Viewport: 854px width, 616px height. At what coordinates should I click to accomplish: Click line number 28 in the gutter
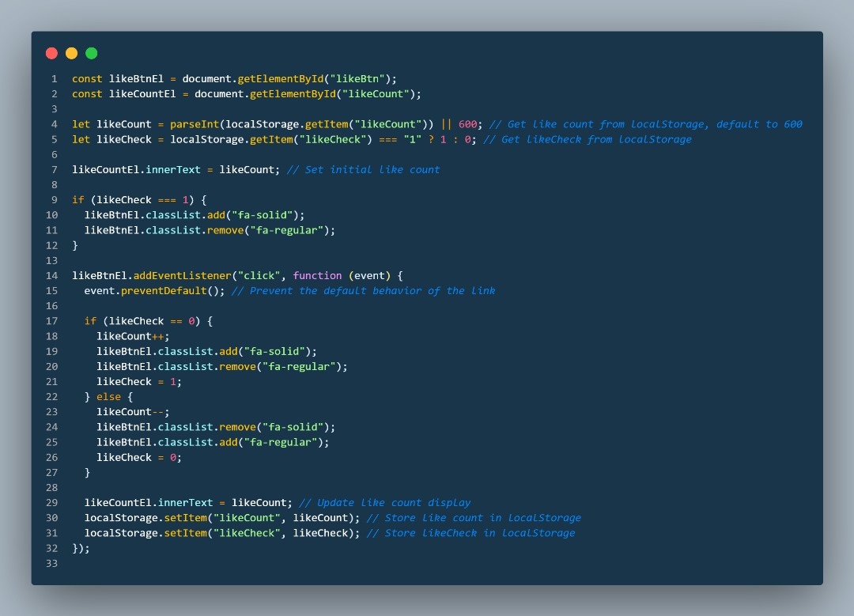51,487
